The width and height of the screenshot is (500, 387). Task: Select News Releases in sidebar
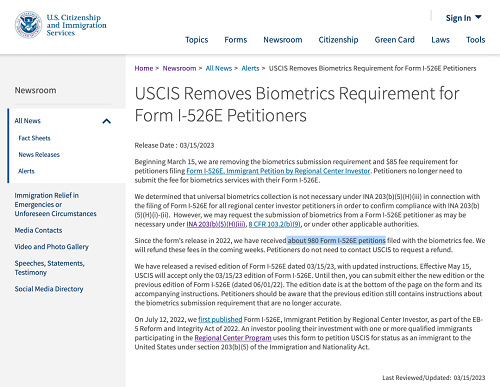pos(39,155)
